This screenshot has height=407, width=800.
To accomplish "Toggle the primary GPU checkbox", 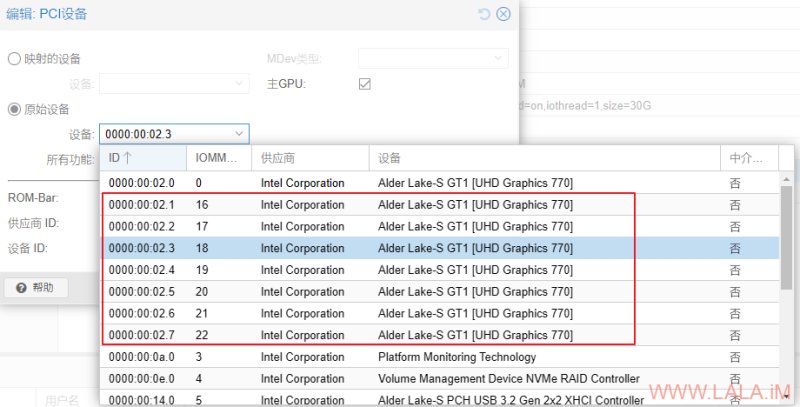I will [x=364, y=84].
